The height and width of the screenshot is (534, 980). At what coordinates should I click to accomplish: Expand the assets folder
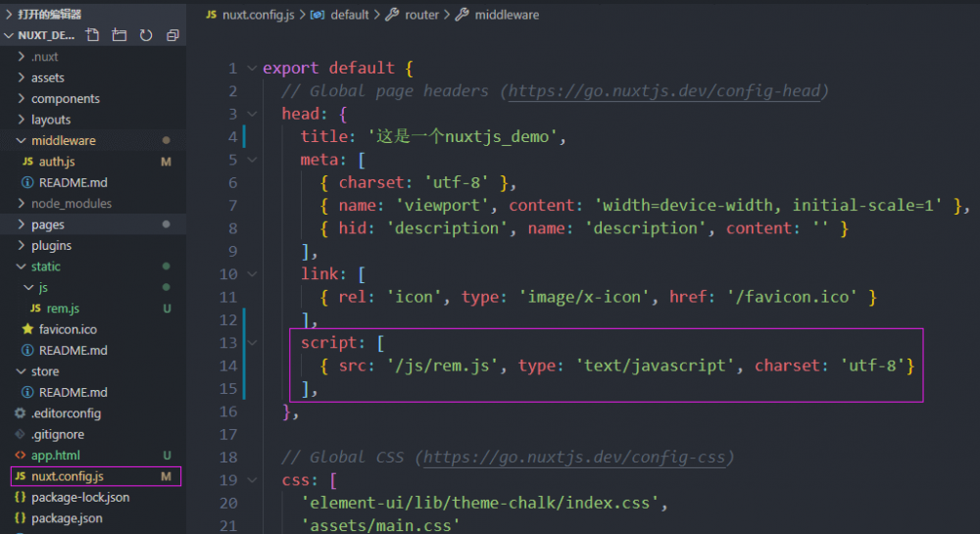click(x=22, y=77)
